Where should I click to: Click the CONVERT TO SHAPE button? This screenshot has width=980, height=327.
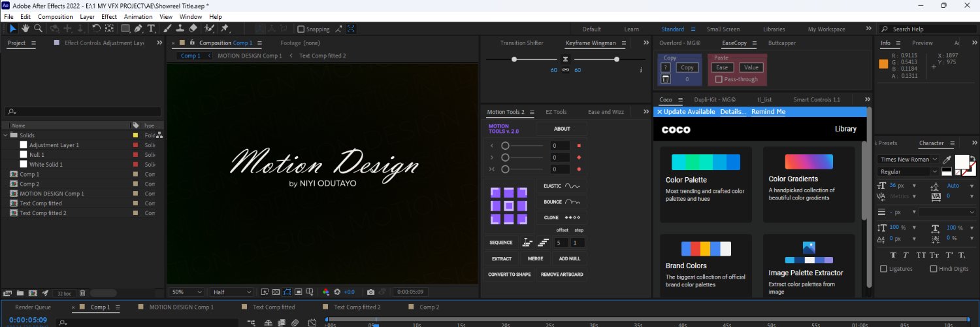tap(509, 275)
